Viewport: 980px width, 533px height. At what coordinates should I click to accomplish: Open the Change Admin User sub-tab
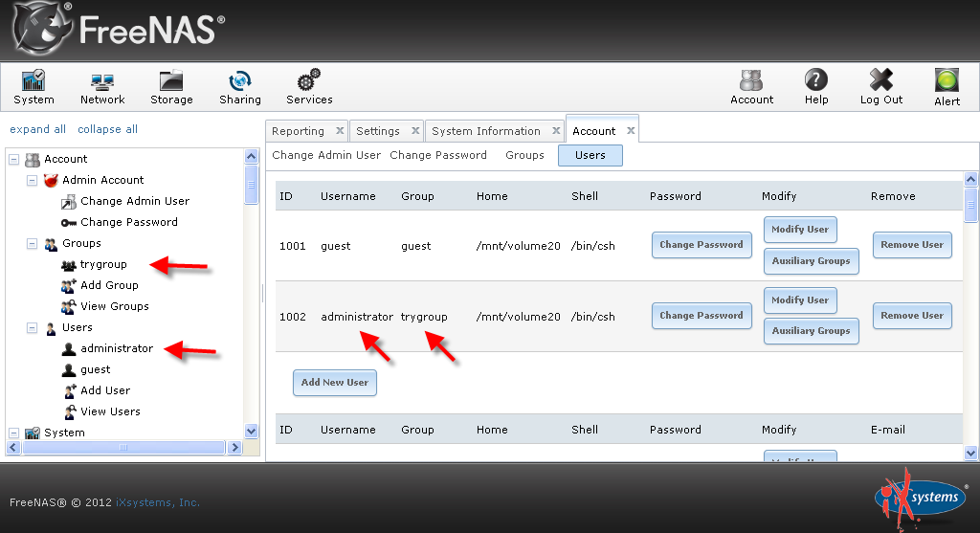click(x=326, y=155)
